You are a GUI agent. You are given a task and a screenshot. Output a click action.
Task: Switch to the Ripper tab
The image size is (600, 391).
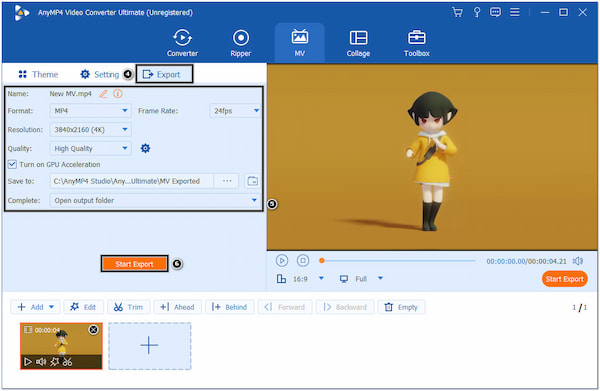(241, 43)
